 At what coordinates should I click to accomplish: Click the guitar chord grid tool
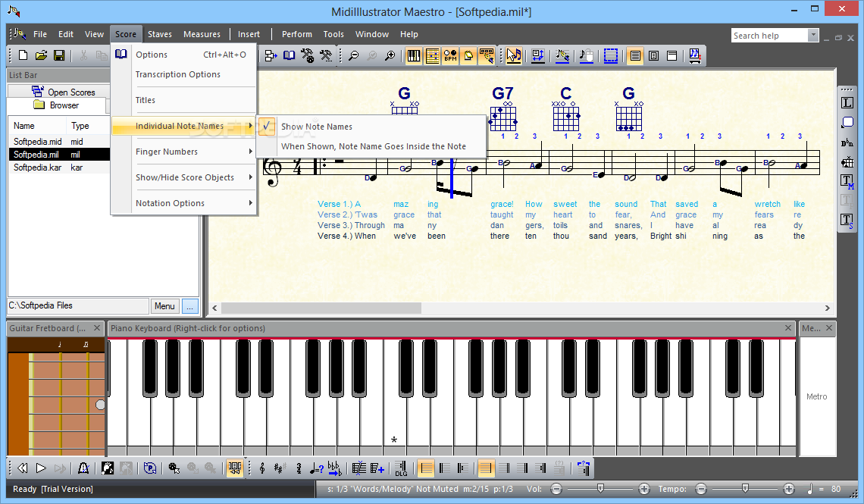tap(847, 162)
